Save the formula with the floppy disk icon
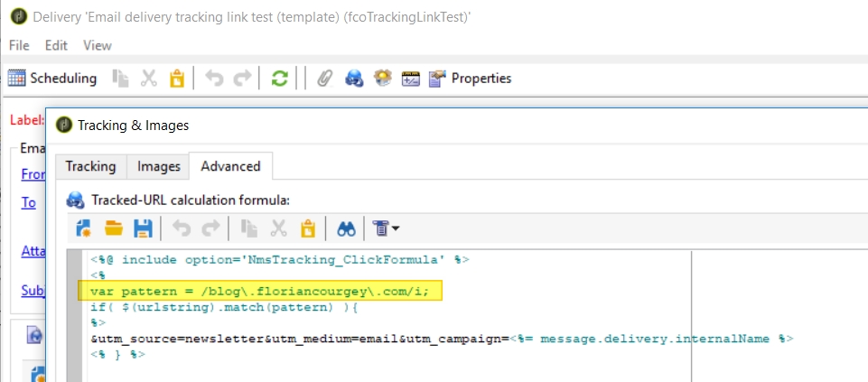This screenshot has width=868, height=382. click(x=142, y=228)
